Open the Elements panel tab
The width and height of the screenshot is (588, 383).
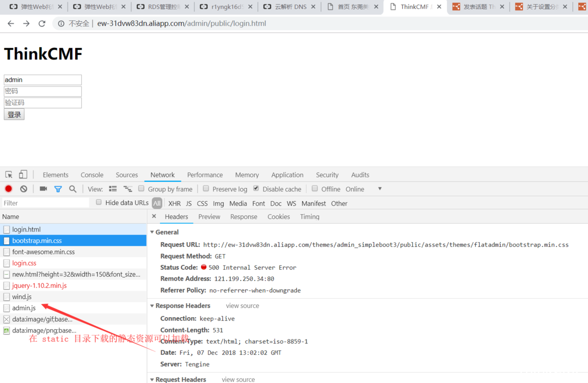(56, 175)
